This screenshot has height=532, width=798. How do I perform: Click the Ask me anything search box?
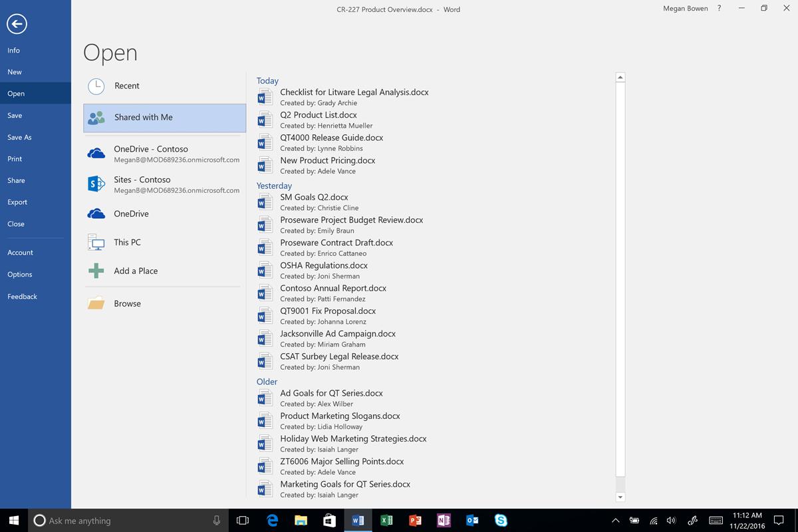[x=128, y=521]
